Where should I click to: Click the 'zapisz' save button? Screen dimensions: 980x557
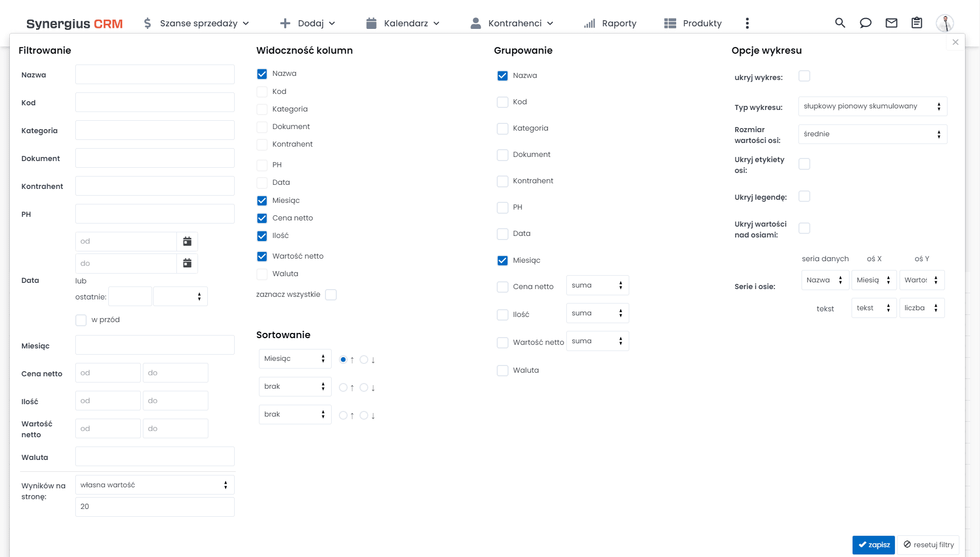[x=873, y=545]
